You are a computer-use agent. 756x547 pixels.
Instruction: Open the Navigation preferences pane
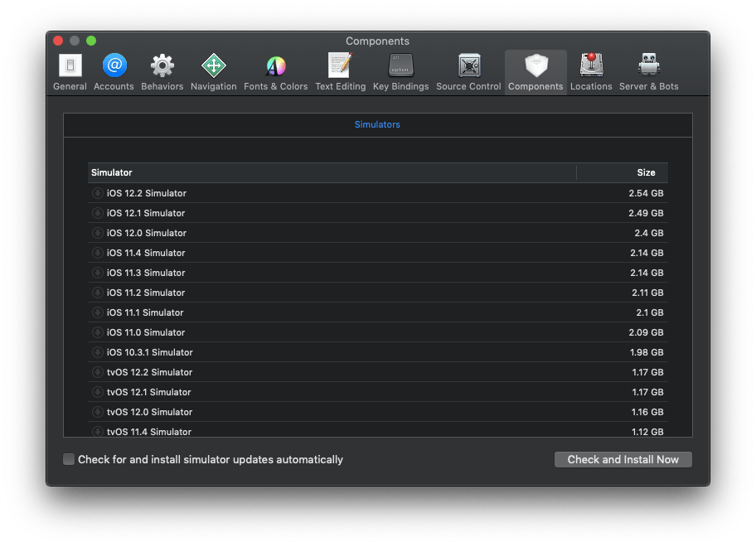pos(214,72)
